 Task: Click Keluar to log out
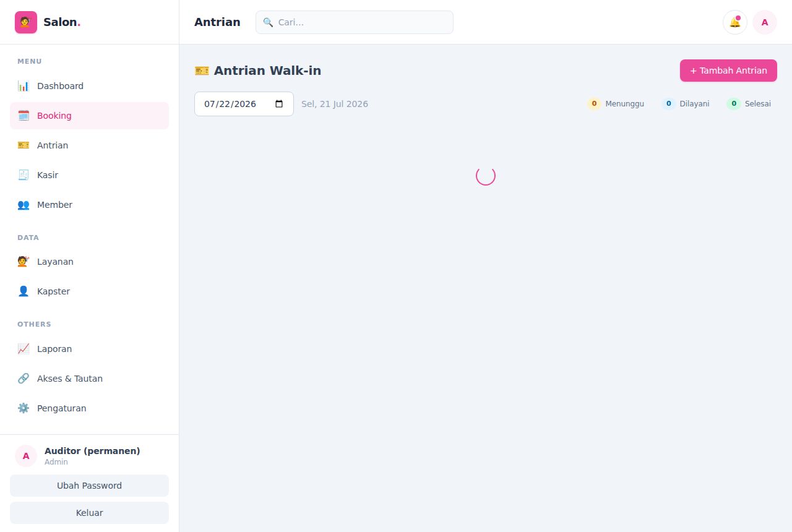point(89,513)
